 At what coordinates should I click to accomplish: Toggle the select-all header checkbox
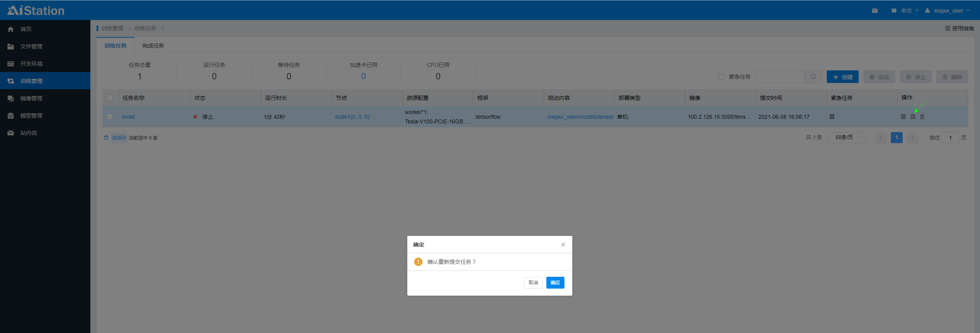[110, 98]
